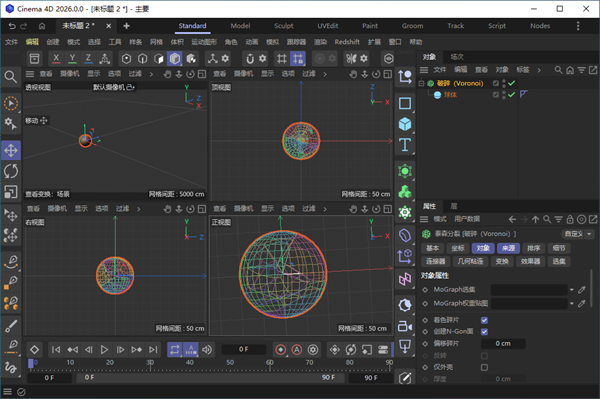Switch to the Sculpt layout tab
The width and height of the screenshot is (600, 399).
coord(284,26)
